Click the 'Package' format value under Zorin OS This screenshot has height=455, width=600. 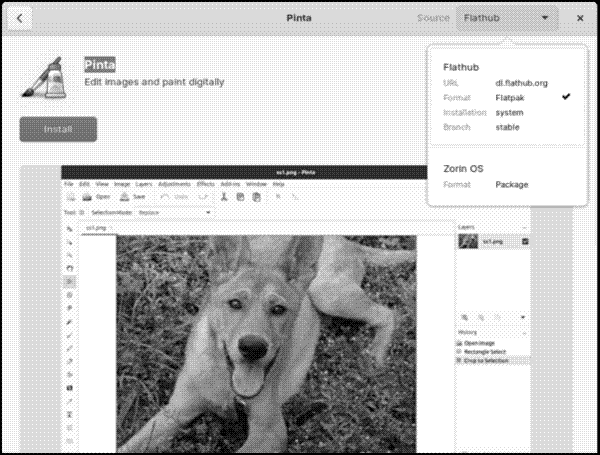[512, 185]
